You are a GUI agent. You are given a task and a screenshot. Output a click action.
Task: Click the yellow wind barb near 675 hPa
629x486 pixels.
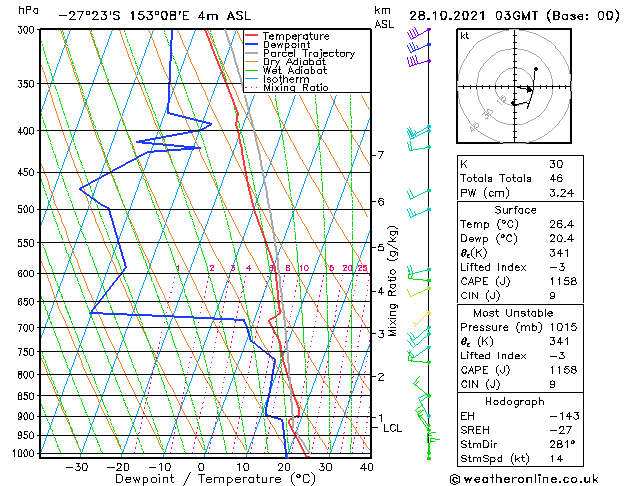pos(421,319)
